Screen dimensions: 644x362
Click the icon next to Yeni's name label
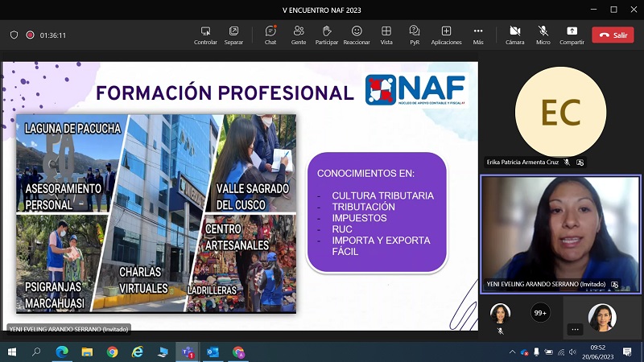[x=614, y=285]
